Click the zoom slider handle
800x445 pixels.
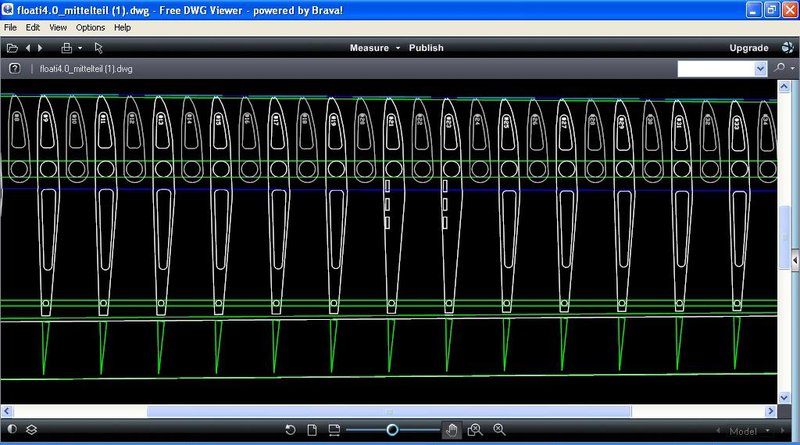point(392,430)
